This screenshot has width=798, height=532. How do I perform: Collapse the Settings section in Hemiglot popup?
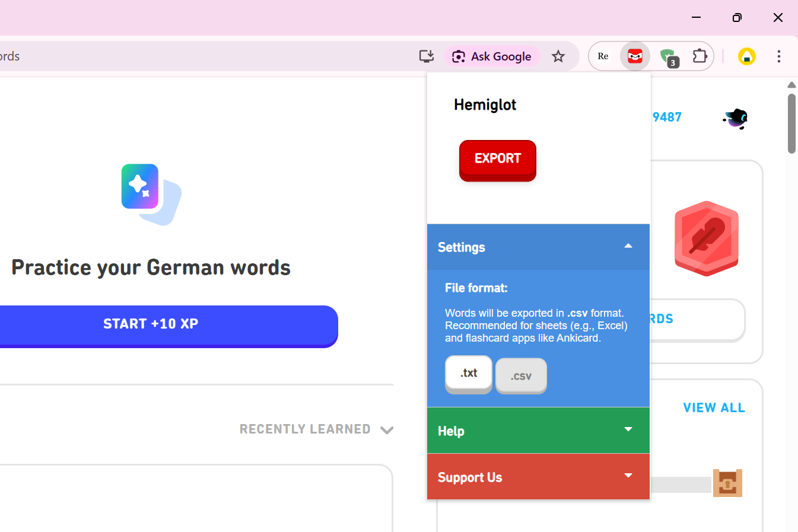tap(628, 246)
